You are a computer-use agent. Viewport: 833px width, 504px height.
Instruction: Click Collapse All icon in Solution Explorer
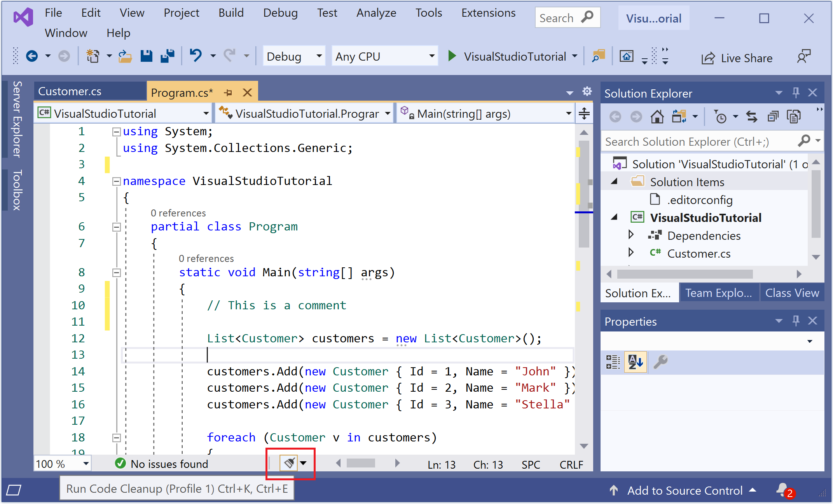[x=773, y=117]
